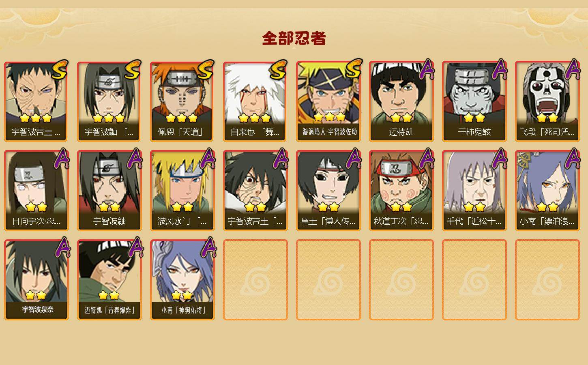Click the two stars on 千代 card
Viewport: 588px width, 365px height.
click(474, 207)
